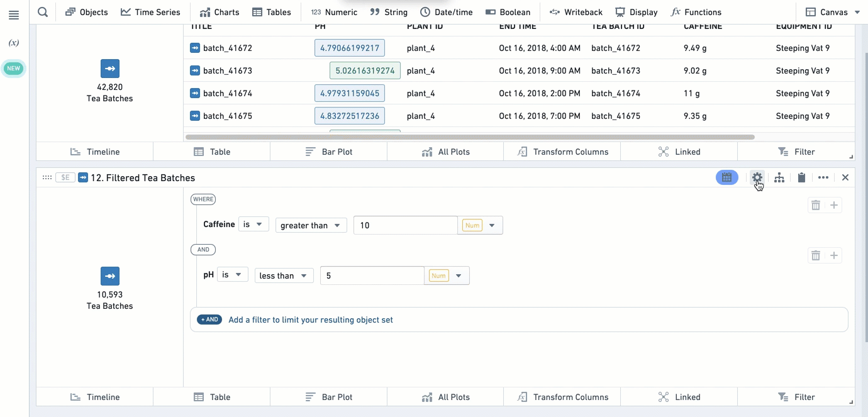This screenshot has width=868, height=417.
Task: Open the String menu
Action: coord(389,12)
